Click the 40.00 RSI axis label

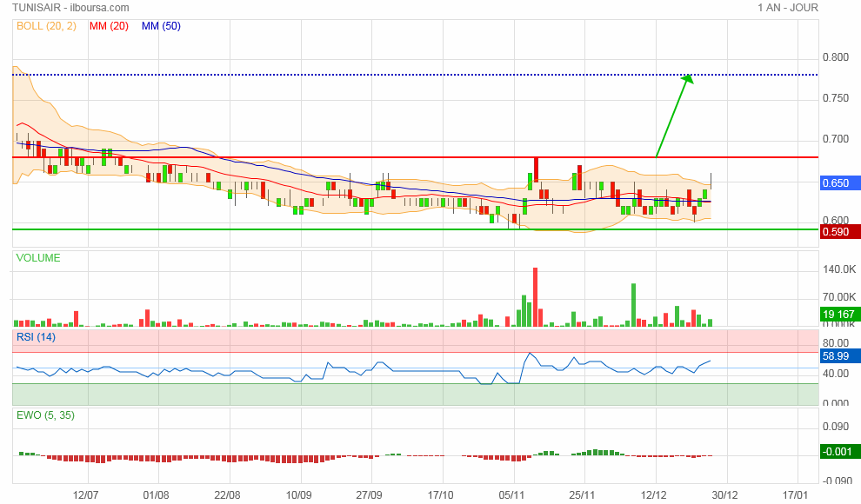836,373
